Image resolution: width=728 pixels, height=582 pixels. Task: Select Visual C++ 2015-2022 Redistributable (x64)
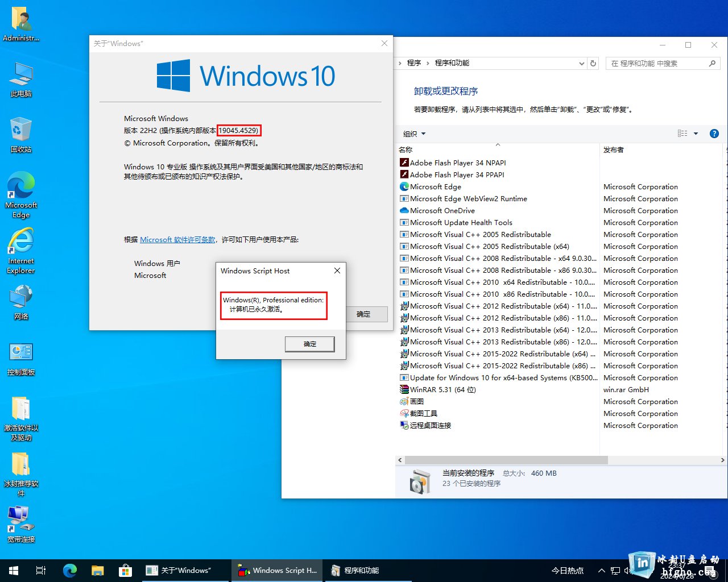[x=498, y=354]
